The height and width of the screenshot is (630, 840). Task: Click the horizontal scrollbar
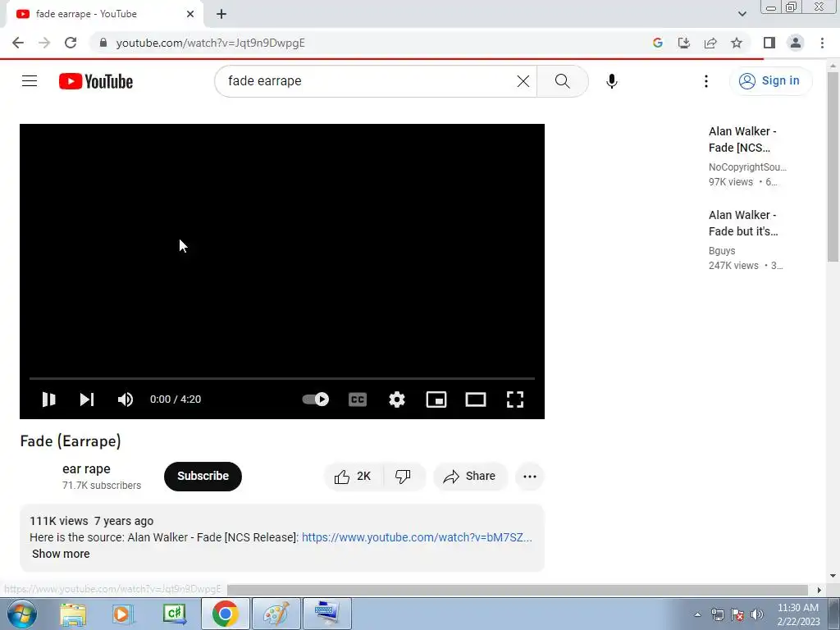pyautogui.click(x=518, y=590)
